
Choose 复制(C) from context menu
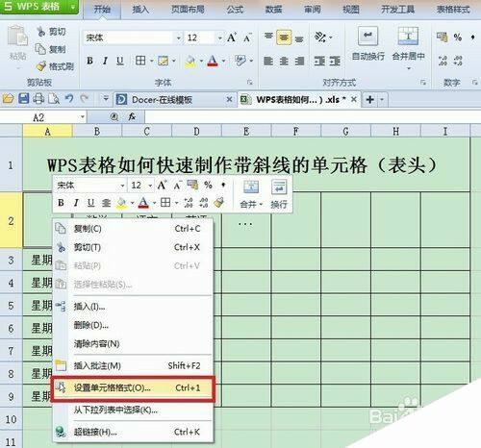point(133,229)
